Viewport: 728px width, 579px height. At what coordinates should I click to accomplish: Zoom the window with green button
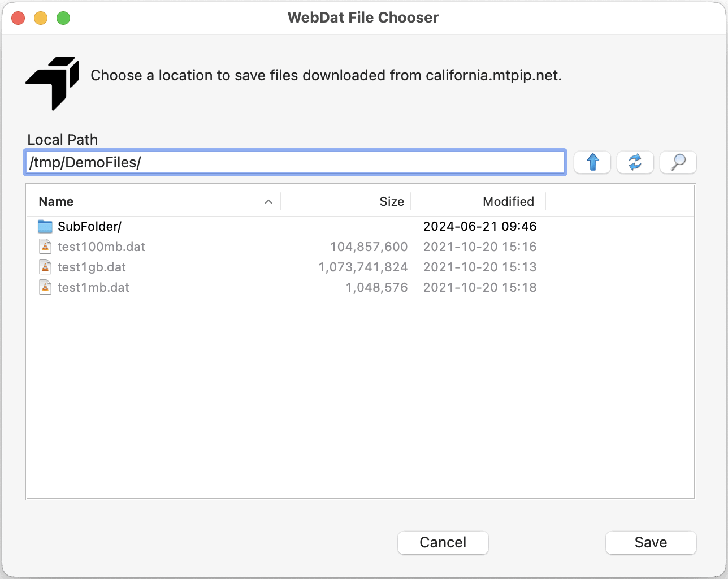(x=63, y=18)
